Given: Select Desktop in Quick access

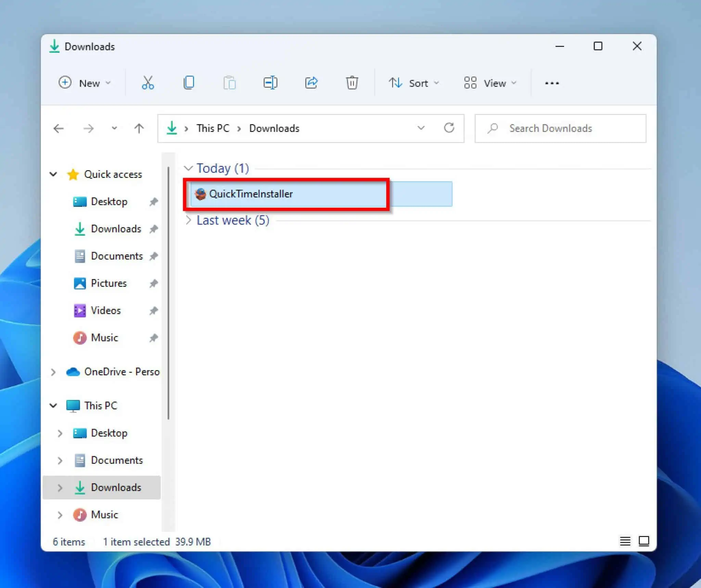Looking at the screenshot, I should [x=109, y=202].
